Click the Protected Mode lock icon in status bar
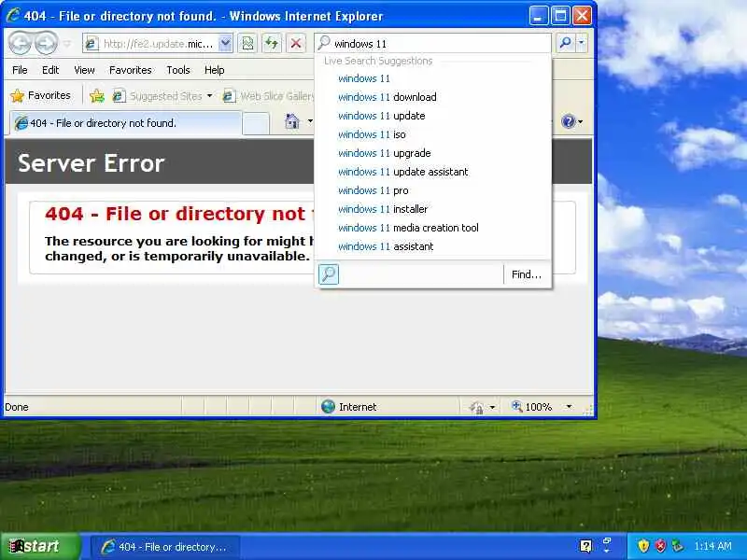Viewport: 747px width, 560px height. pos(476,407)
